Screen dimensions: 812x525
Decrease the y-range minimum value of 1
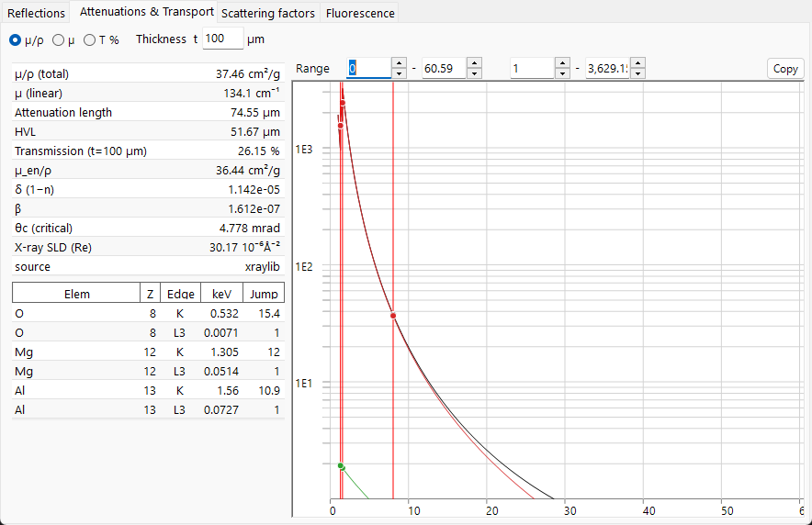click(x=562, y=73)
